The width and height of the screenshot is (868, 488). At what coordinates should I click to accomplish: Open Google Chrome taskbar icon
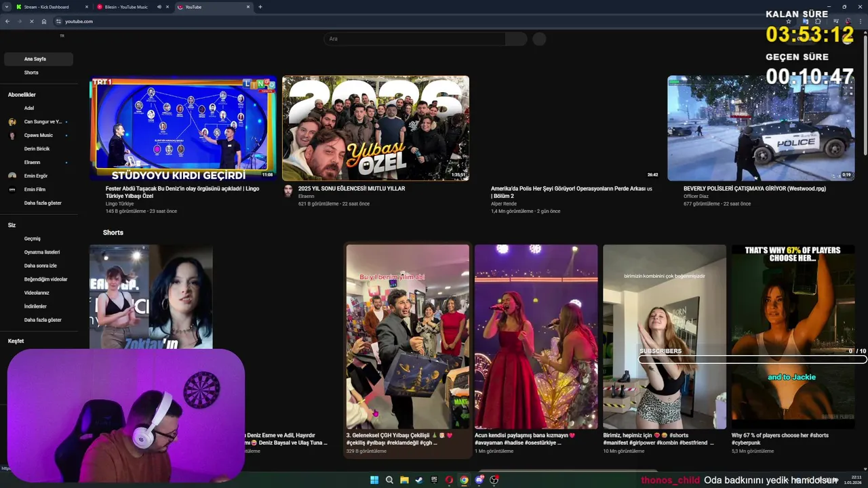[x=464, y=480]
